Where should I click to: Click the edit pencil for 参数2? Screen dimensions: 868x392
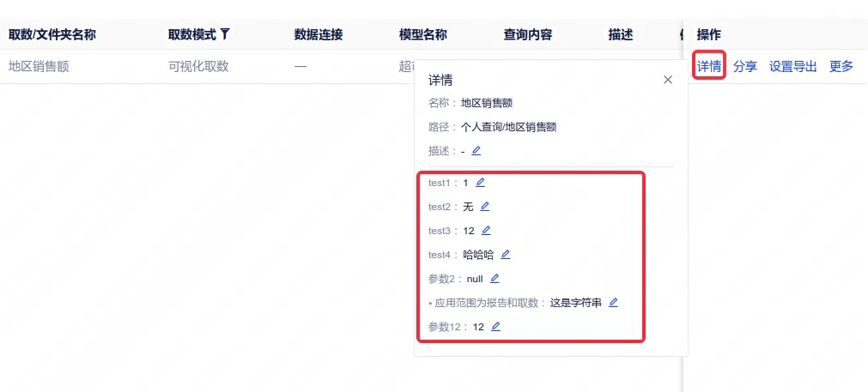click(x=495, y=279)
